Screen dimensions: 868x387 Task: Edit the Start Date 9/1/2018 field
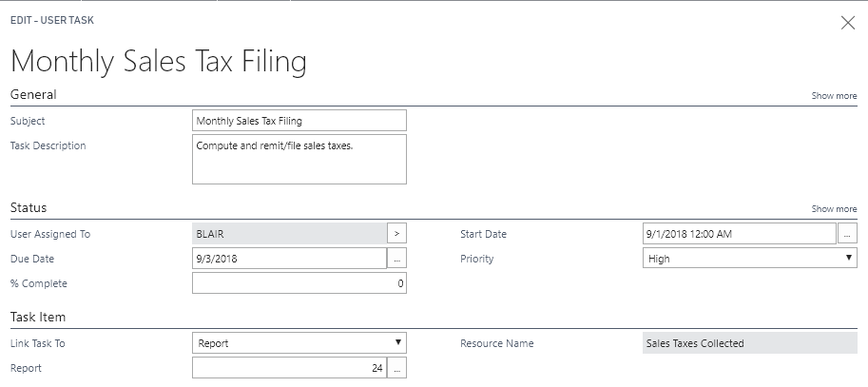pos(739,234)
